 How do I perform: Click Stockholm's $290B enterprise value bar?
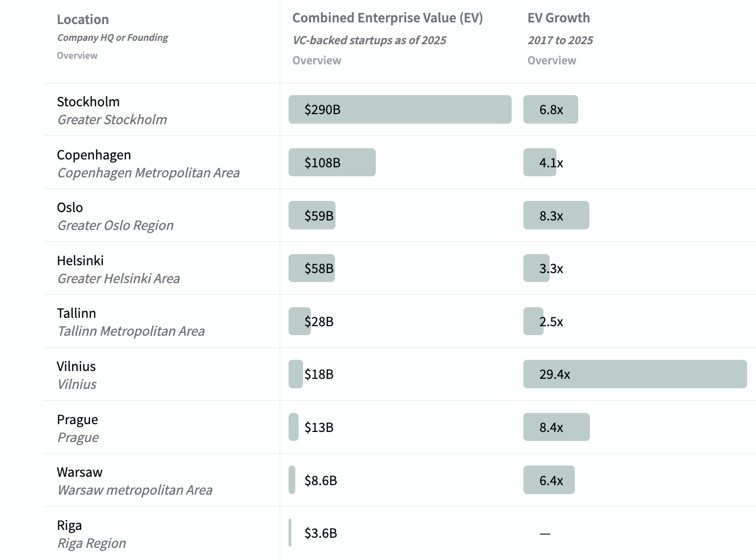[400, 110]
